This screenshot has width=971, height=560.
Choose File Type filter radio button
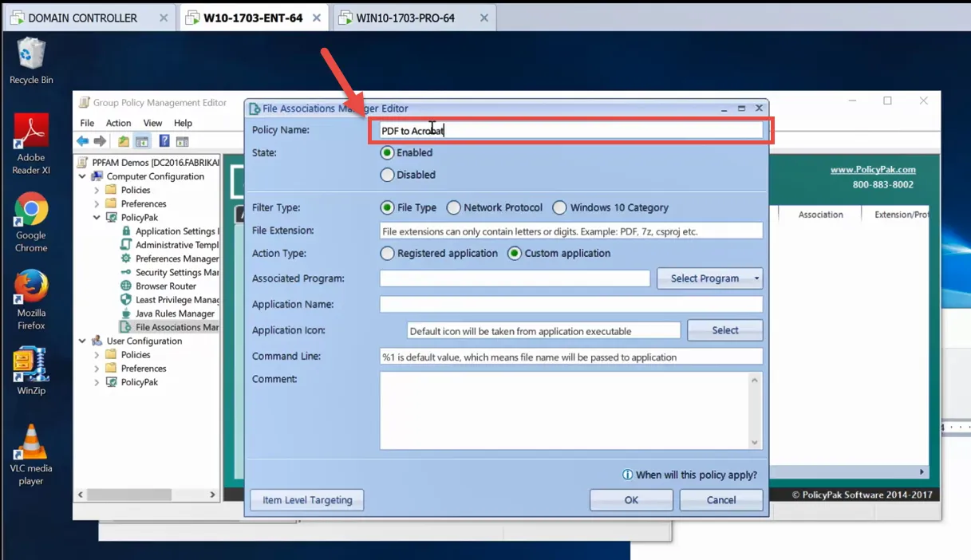coord(388,207)
